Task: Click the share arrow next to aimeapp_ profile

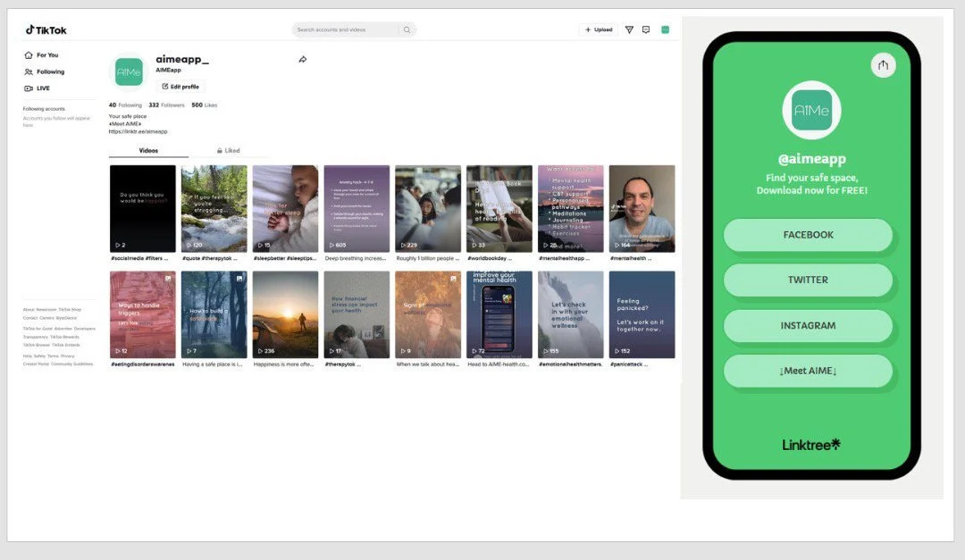Action: tap(302, 59)
